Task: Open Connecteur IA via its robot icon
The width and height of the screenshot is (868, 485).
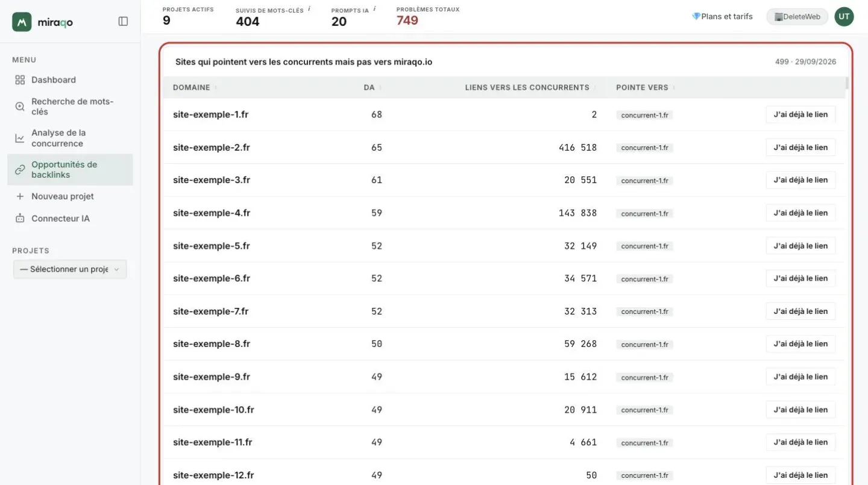Action: click(20, 219)
